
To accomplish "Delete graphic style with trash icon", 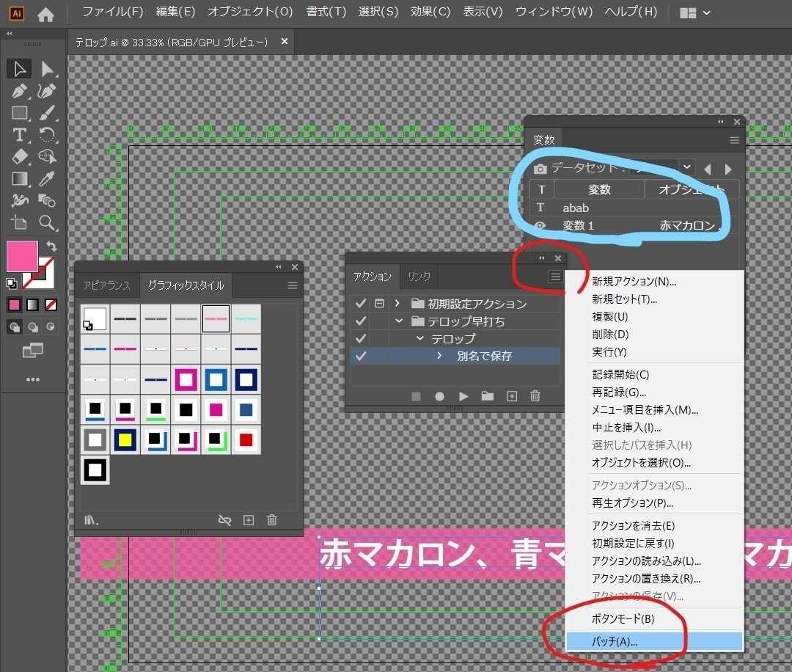I will (x=272, y=520).
